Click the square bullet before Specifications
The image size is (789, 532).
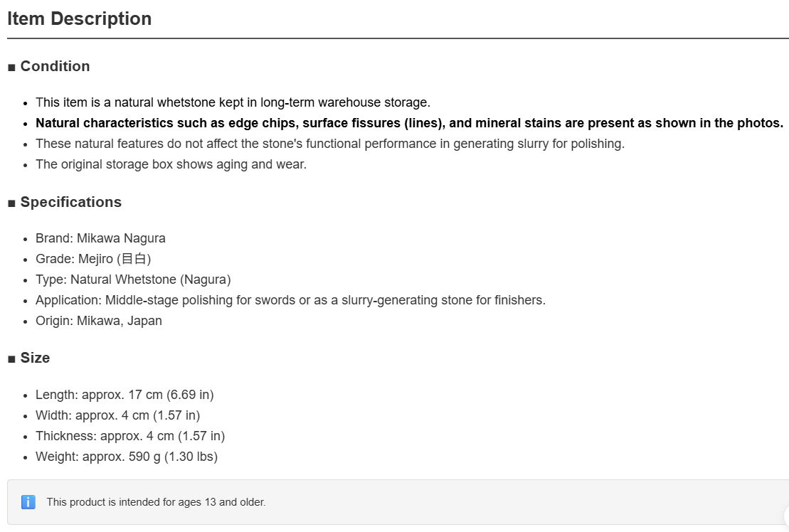(11, 203)
